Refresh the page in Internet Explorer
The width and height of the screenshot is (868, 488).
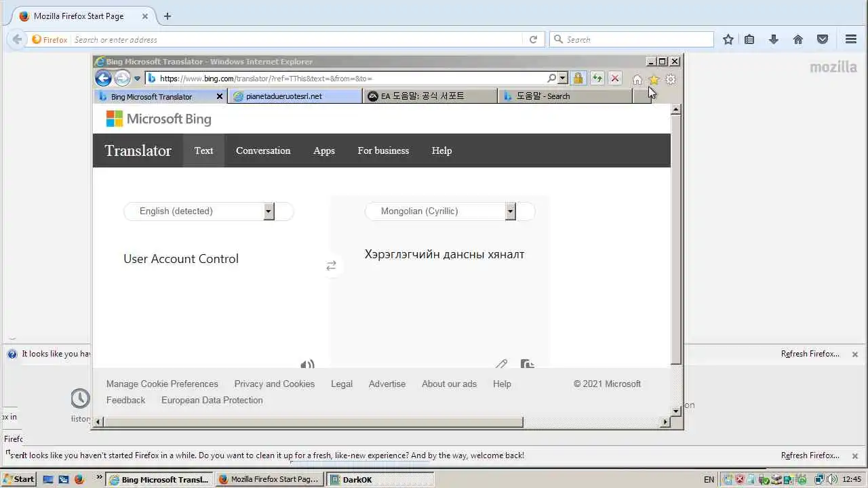click(x=597, y=78)
